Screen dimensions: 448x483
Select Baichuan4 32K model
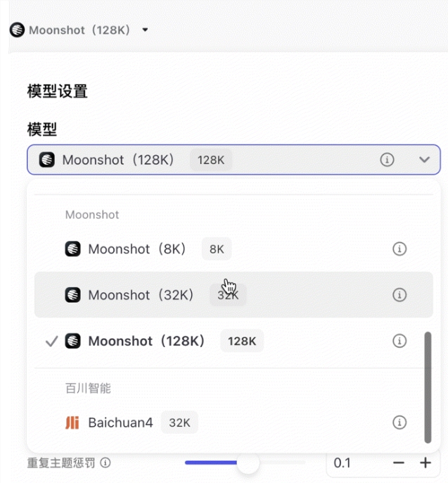click(x=120, y=422)
